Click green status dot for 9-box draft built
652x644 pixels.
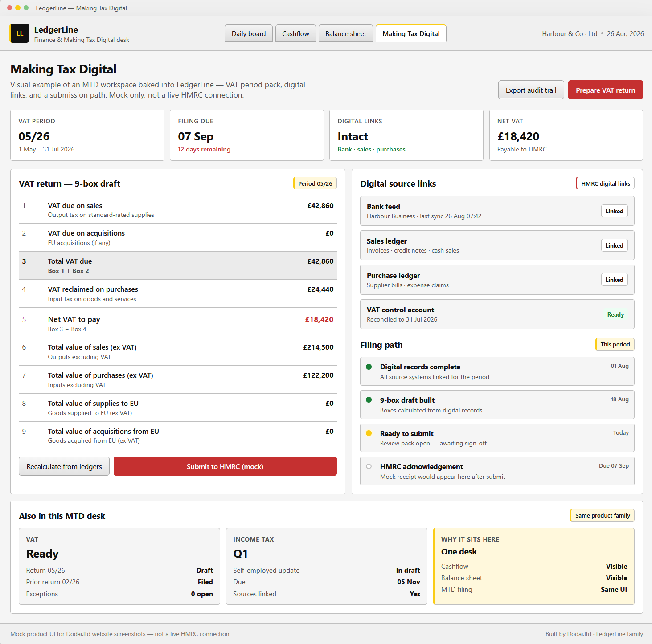pos(369,400)
